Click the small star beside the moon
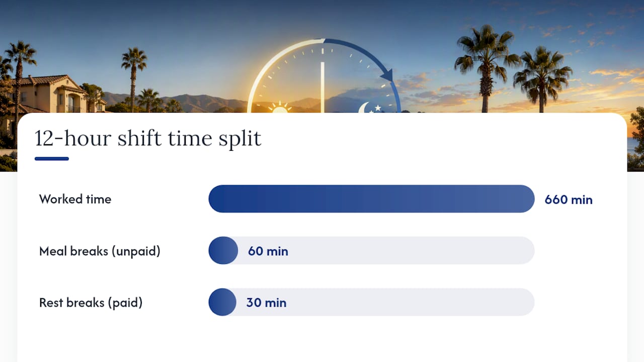 click(x=378, y=108)
